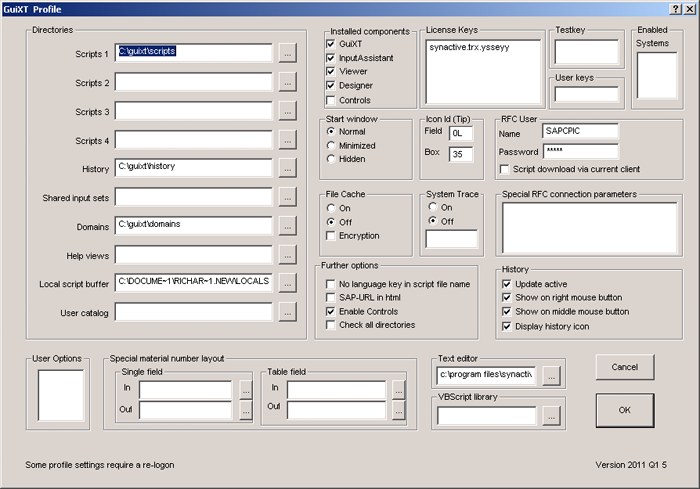This screenshot has width=700, height=489.
Task: Enable File Cache Encryption
Action: click(331, 235)
